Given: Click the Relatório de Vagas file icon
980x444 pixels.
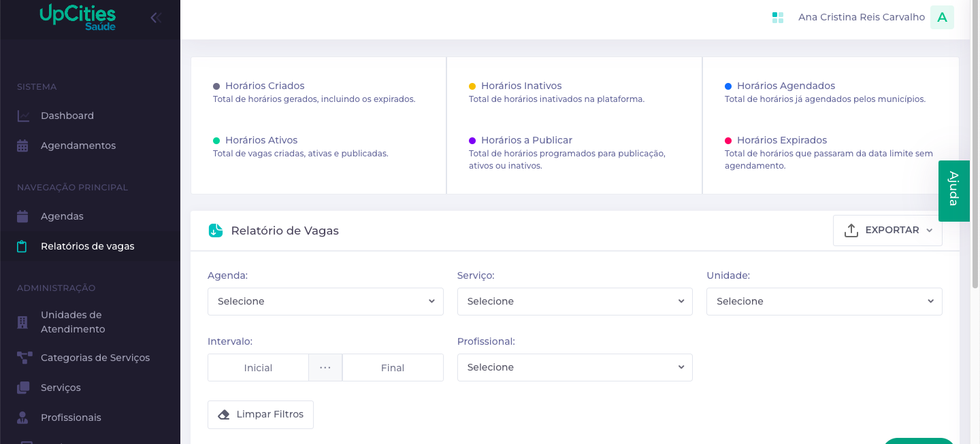Looking at the screenshot, I should point(216,230).
